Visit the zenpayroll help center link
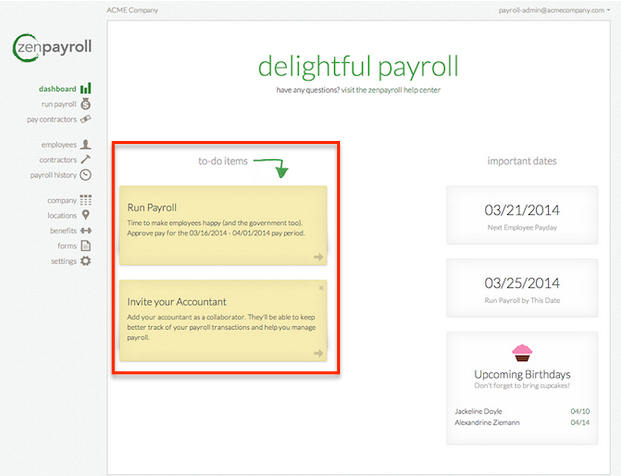Viewport: 621px width, 476px height. (x=391, y=90)
